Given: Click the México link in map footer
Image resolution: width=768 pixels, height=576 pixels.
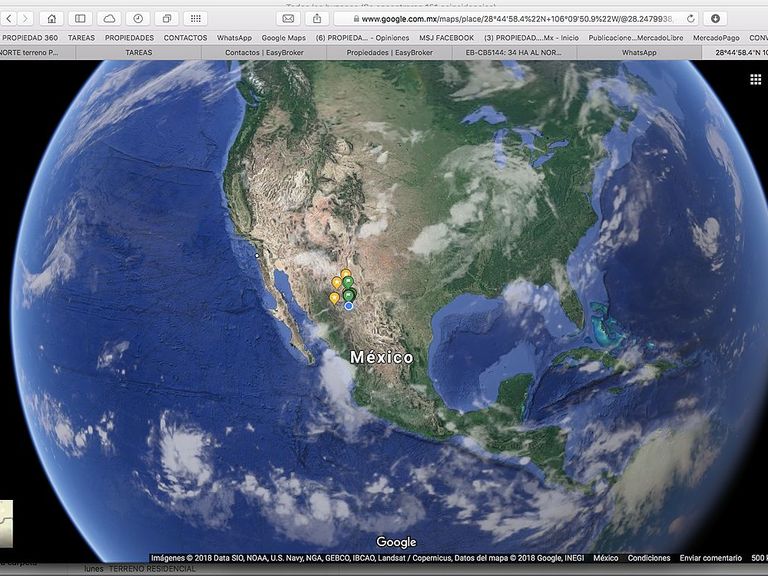Looking at the screenshot, I should (x=605, y=558).
